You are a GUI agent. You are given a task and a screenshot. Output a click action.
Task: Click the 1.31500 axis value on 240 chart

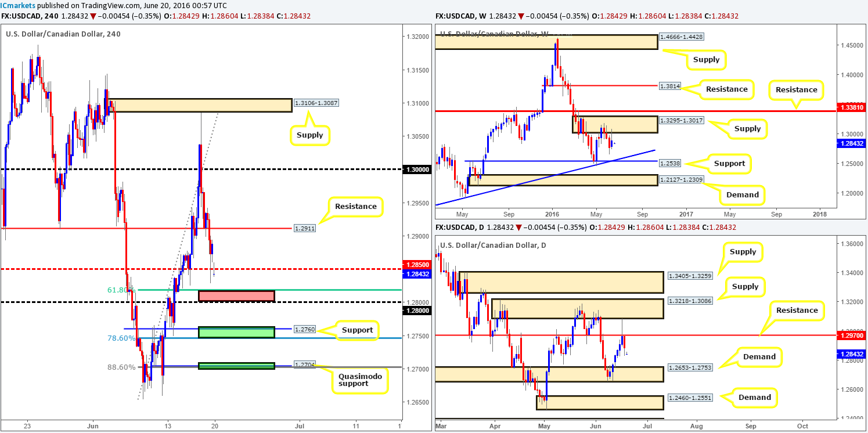pyautogui.click(x=417, y=70)
